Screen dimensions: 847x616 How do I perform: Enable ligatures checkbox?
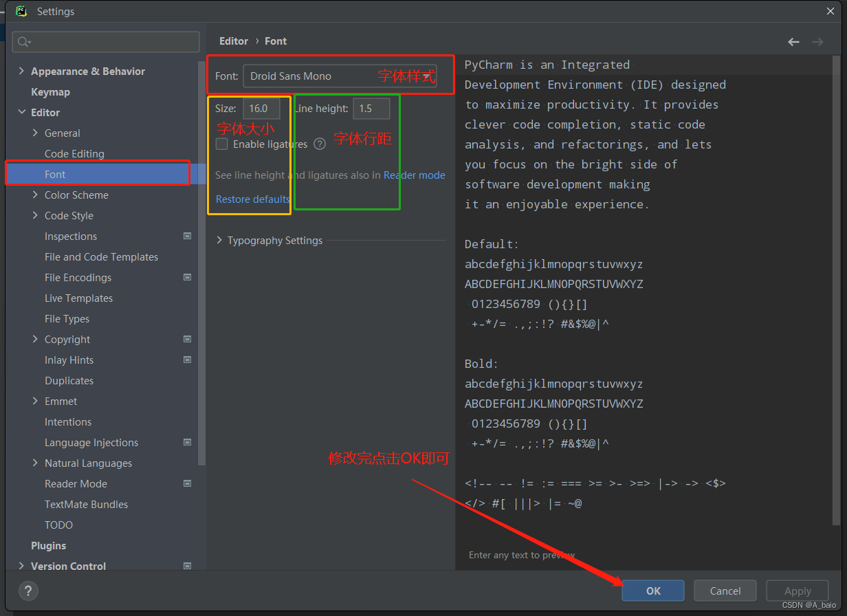[x=221, y=144]
